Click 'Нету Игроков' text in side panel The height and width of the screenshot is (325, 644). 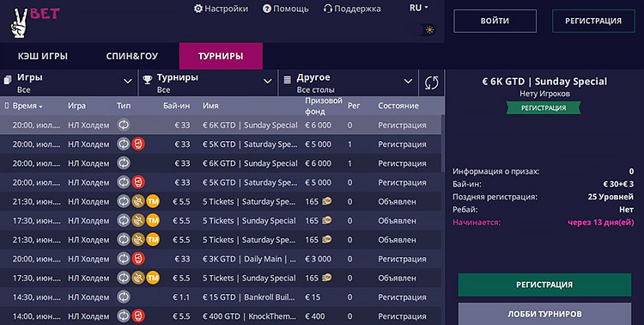click(544, 94)
